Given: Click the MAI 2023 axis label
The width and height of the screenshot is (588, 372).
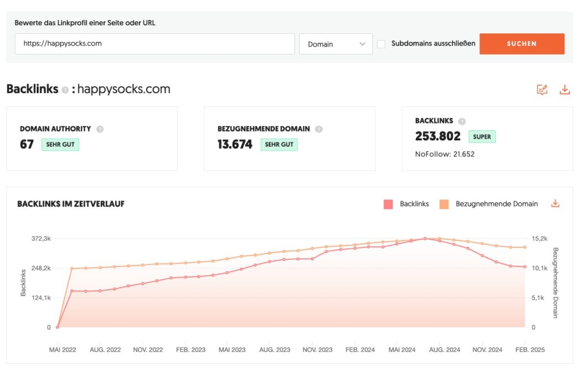Looking at the screenshot, I should (232, 350).
